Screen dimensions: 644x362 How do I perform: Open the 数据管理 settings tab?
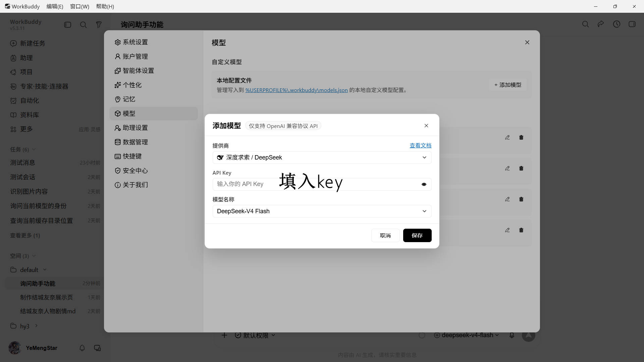pos(154,142)
